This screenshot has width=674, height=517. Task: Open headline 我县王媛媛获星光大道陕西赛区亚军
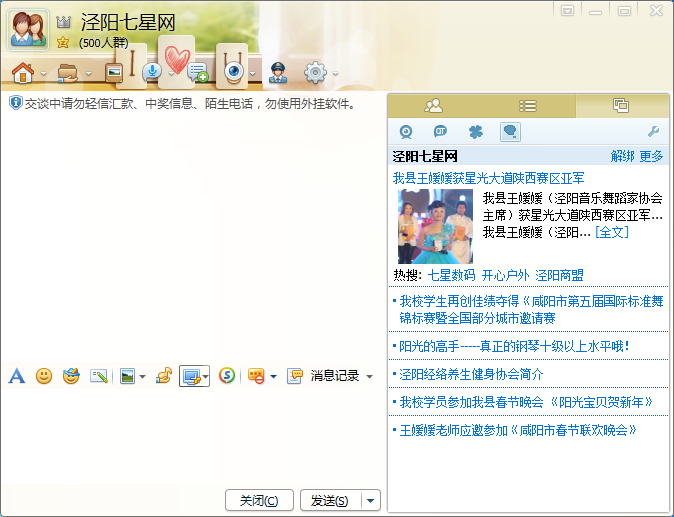pos(488,178)
